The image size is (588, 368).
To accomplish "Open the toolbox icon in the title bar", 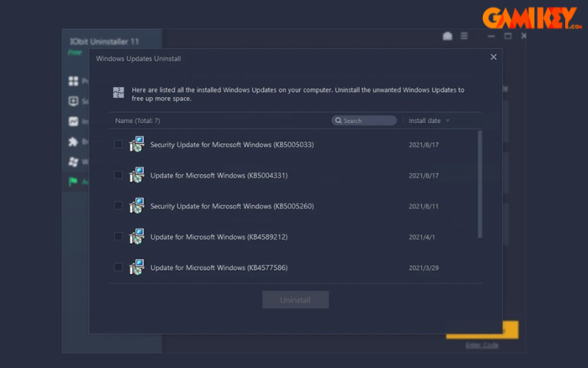I will (448, 36).
